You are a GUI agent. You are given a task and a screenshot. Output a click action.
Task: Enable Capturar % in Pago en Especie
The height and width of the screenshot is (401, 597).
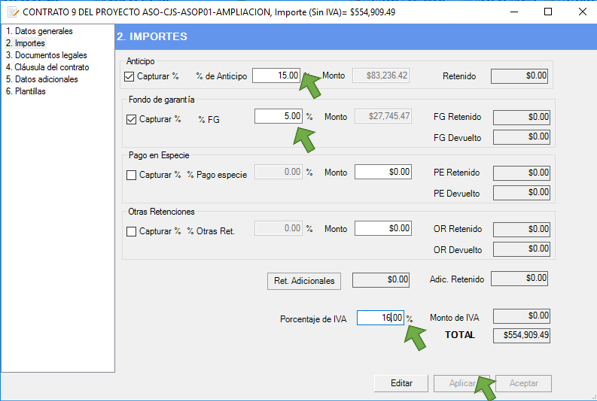[131, 175]
